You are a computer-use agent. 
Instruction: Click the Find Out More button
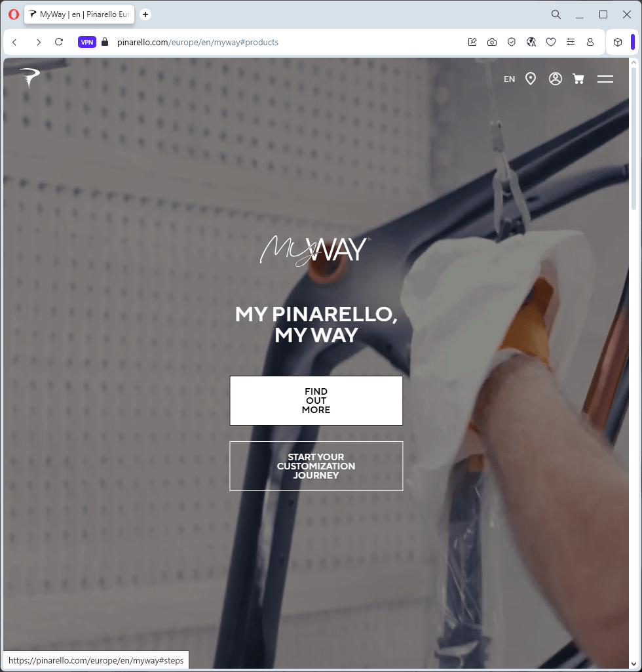click(316, 401)
